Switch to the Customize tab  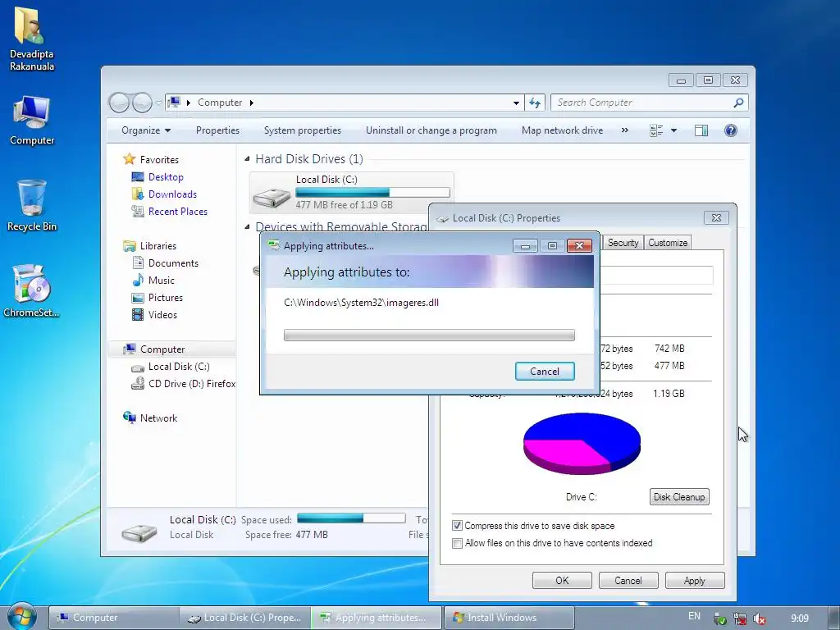coord(668,243)
